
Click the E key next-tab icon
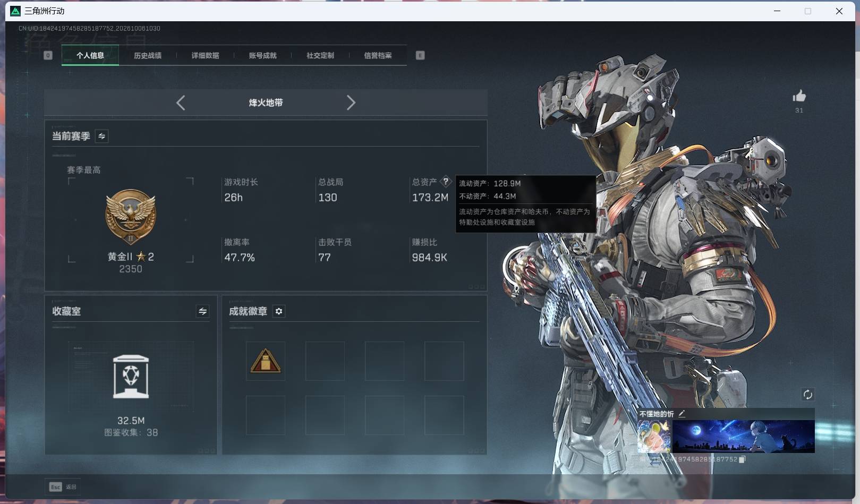pyautogui.click(x=420, y=55)
